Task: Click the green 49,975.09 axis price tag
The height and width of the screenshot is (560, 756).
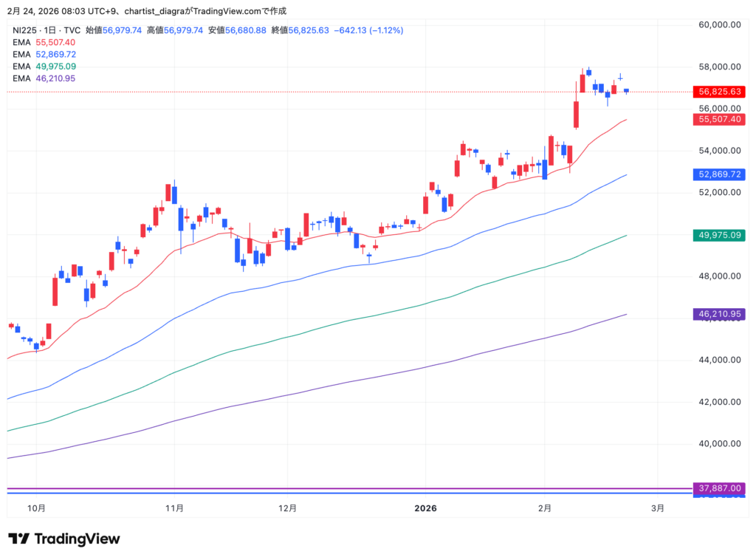Action: click(x=718, y=235)
